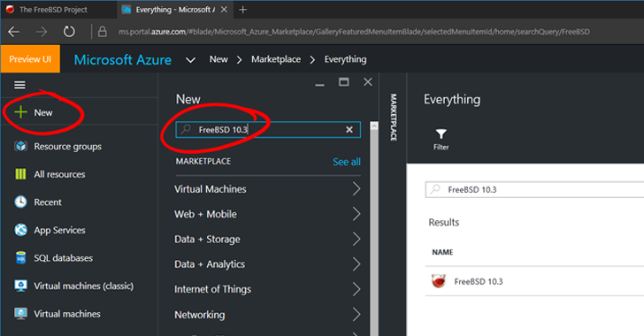Select the FreeBSD 10.3 result row
The height and width of the screenshot is (336, 644).
coord(534,281)
